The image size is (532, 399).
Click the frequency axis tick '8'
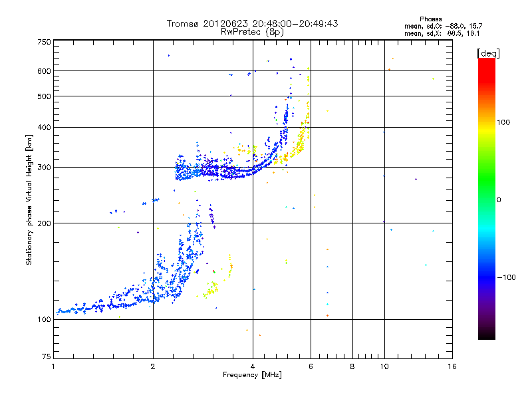coord(352,366)
